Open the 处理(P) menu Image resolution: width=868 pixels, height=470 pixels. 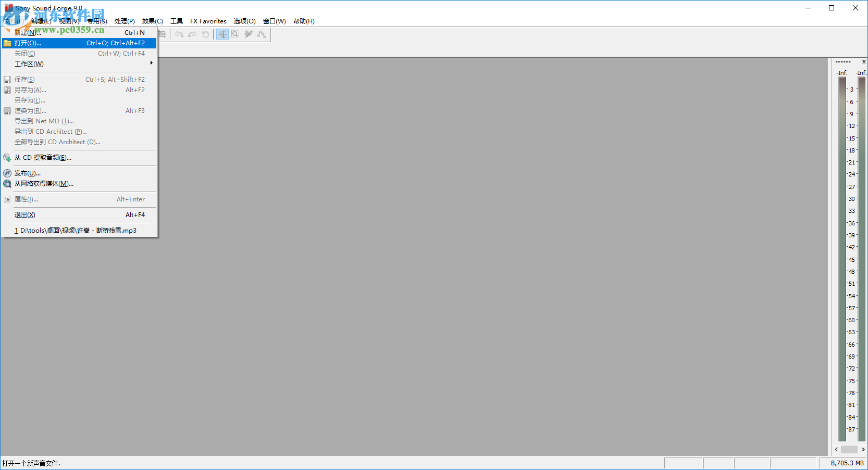[125, 21]
